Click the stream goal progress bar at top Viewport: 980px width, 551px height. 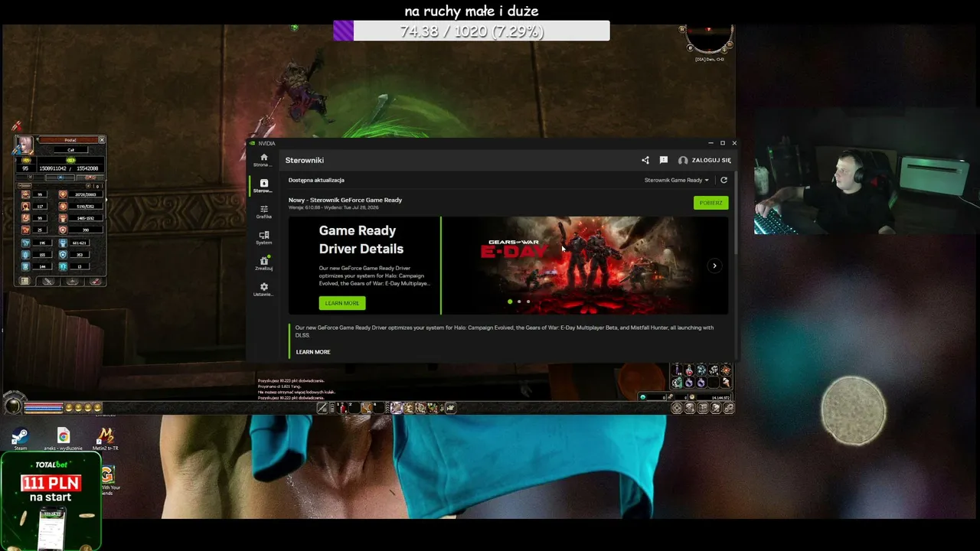click(x=472, y=31)
